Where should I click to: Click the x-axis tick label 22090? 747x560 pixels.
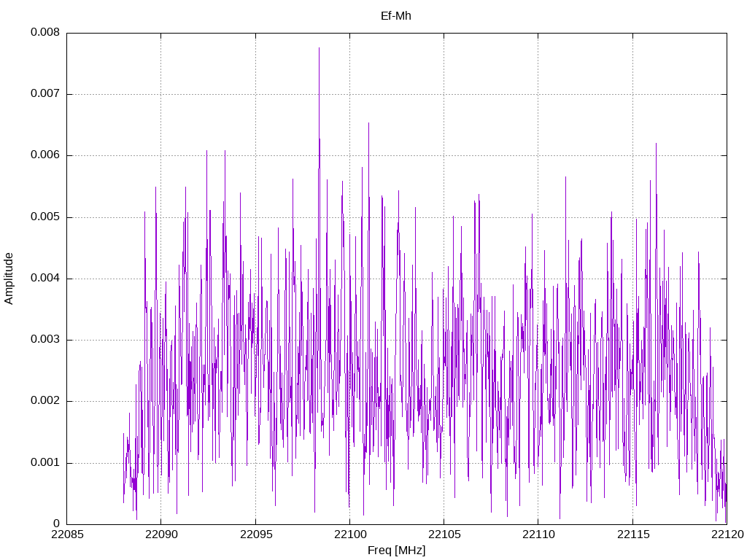pyautogui.click(x=161, y=534)
